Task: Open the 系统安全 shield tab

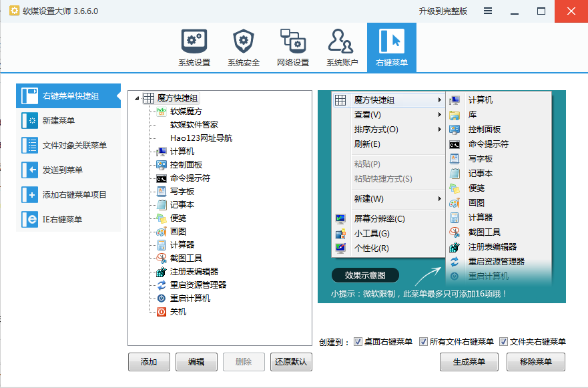Action: click(x=244, y=47)
